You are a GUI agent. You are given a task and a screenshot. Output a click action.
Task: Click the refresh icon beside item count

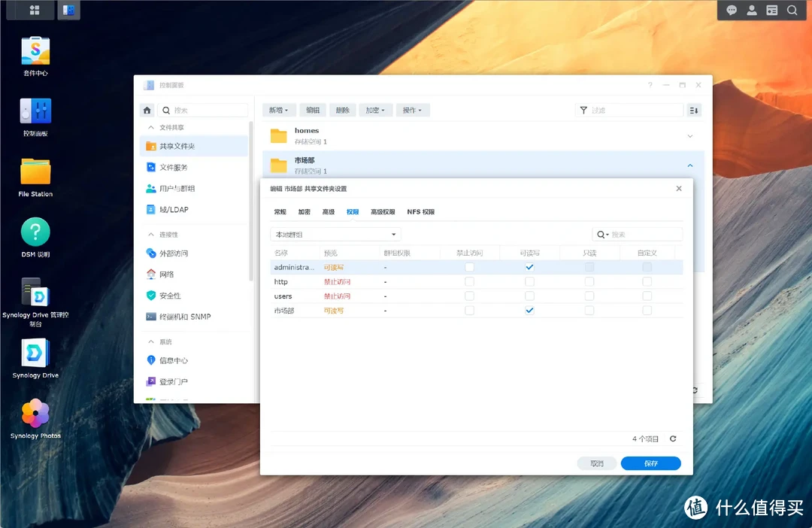[x=673, y=439]
